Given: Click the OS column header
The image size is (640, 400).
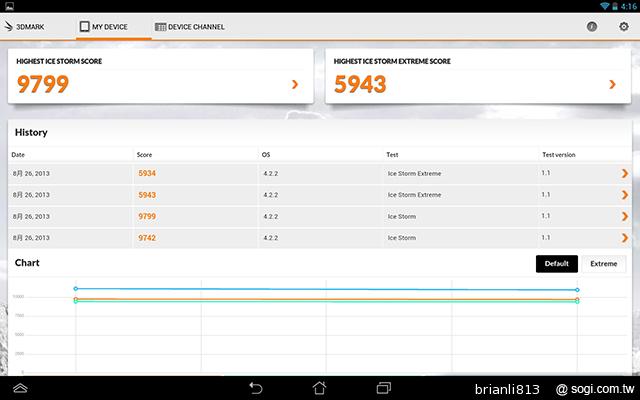Looking at the screenshot, I should (x=266, y=155).
